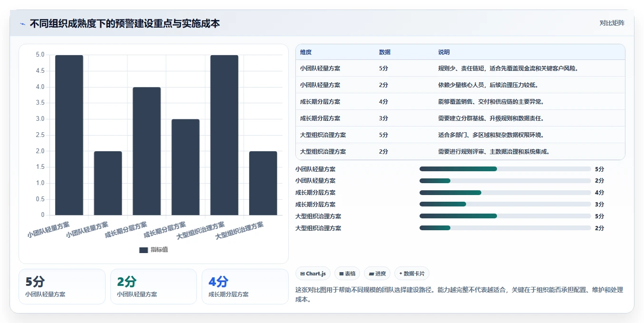Click the 大型组织治理方案 progress bar showing 2分
644x323 pixels.
[505, 228]
